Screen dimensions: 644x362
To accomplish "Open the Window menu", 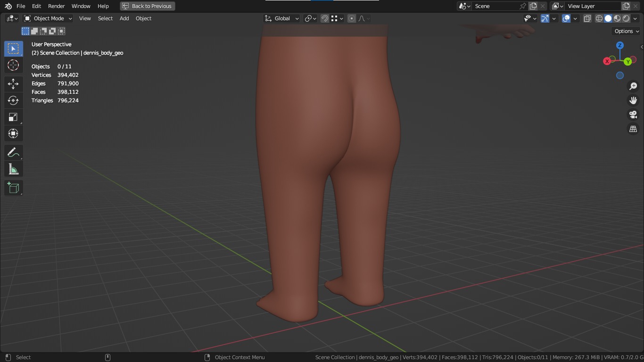I will point(81,6).
